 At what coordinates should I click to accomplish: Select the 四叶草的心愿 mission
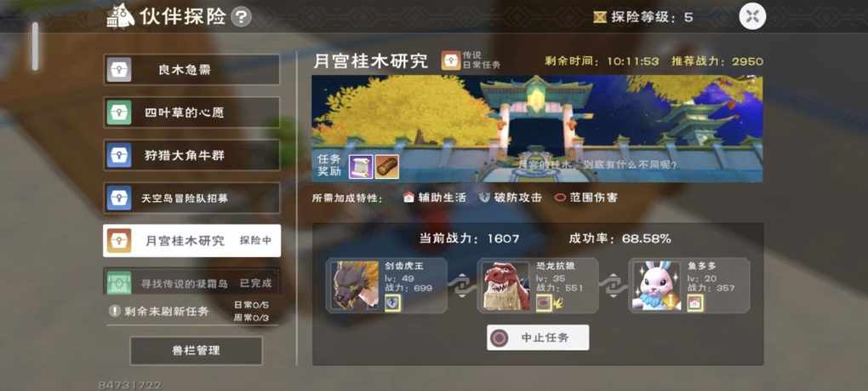191,112
